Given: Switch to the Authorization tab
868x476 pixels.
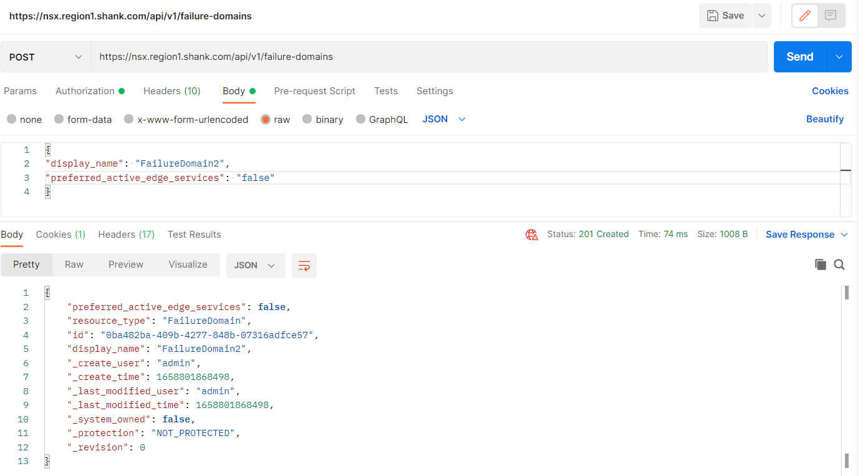Looking at the screenshot, I should [x=85, y=91].
